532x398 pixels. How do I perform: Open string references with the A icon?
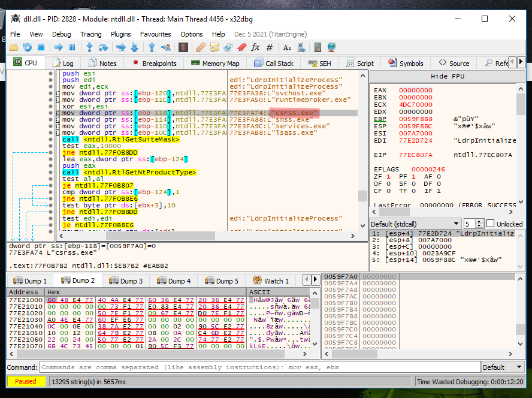(287, 47)
